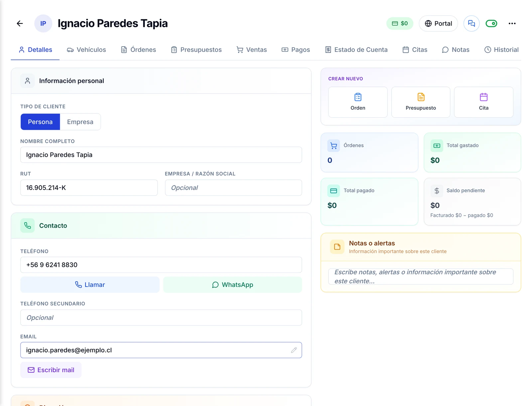Click the Total gastado banknote icon
Screen dimensions: 532x406
[x=437, y=146]
